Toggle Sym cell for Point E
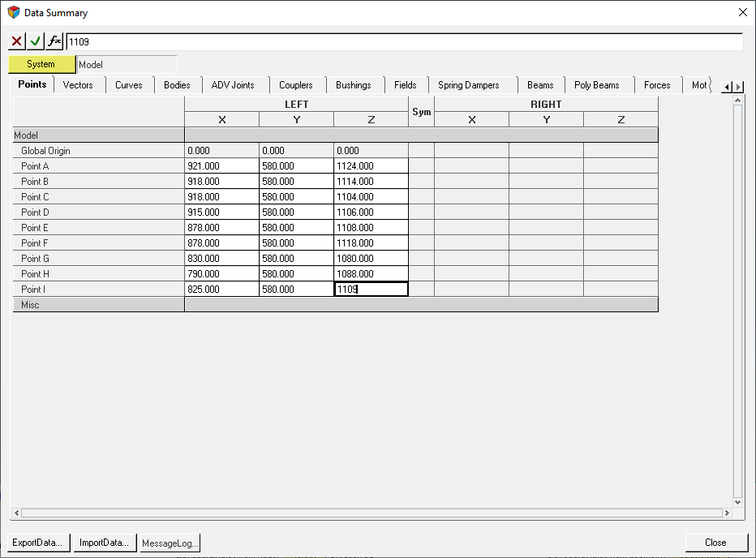 click(x=421, y=228)
